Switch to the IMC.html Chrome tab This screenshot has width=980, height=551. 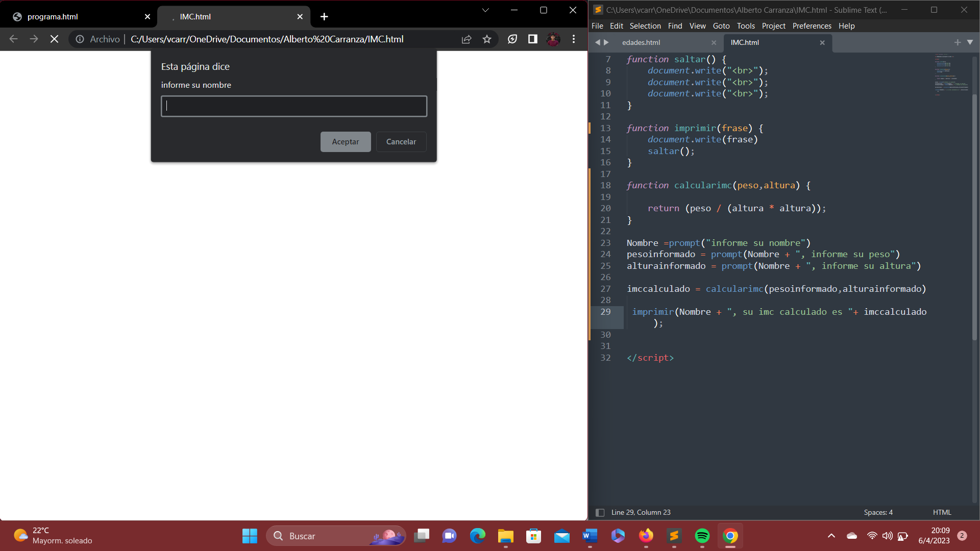(x=234, y=17)
